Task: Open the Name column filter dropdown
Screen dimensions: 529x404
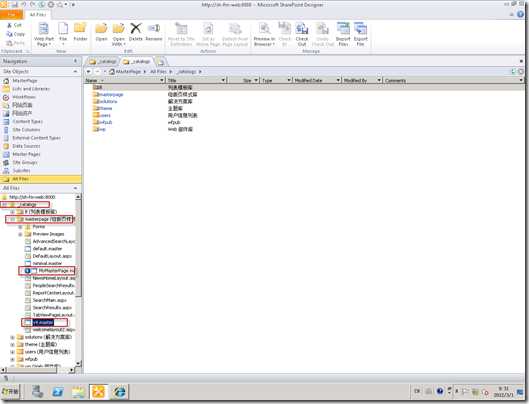Action: (x=162, y=80)
